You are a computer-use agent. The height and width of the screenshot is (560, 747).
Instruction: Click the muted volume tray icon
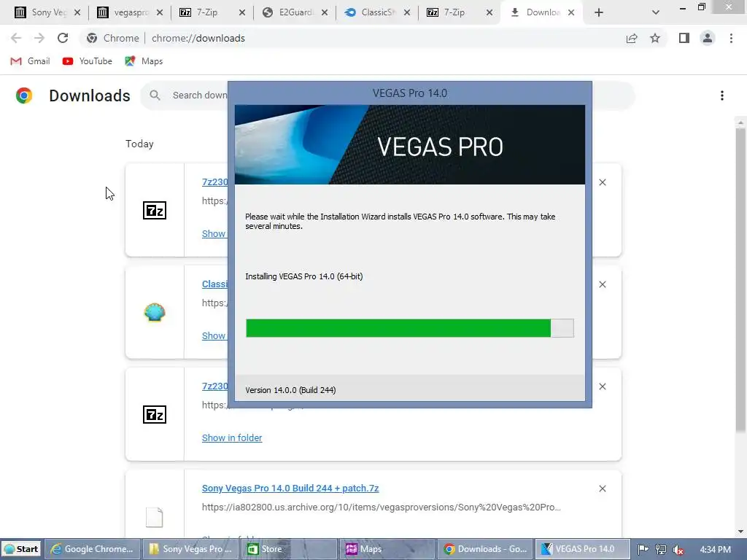678,550
